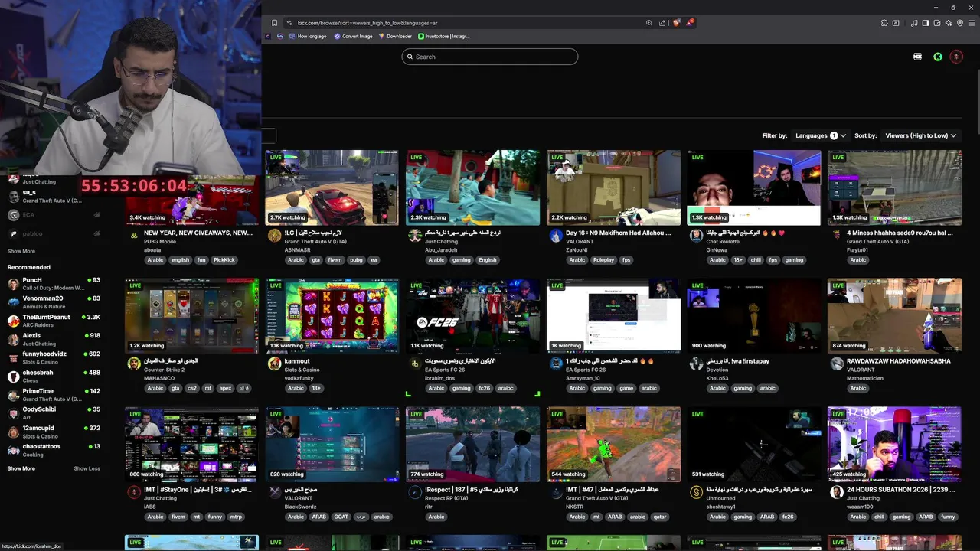Click ABNMASR channel avatar icon
The width and height of the screenshot is (980, 551).
click(x=274, y=236)
